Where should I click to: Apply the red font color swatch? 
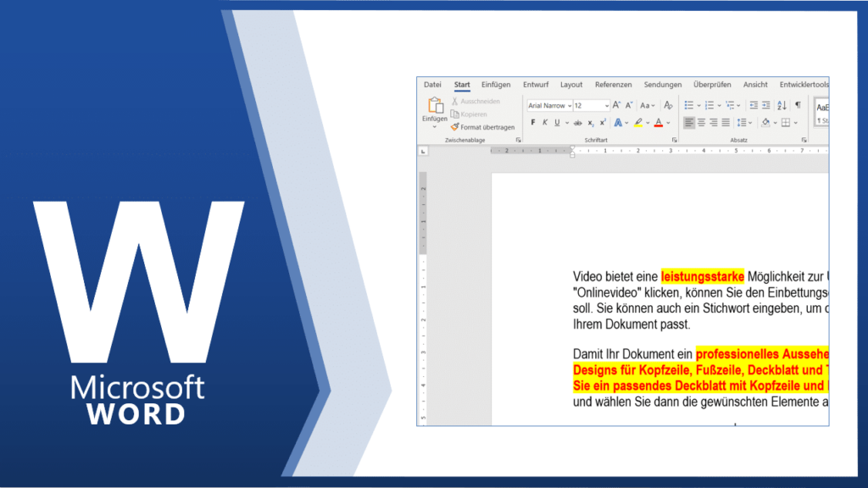point(658,123)
